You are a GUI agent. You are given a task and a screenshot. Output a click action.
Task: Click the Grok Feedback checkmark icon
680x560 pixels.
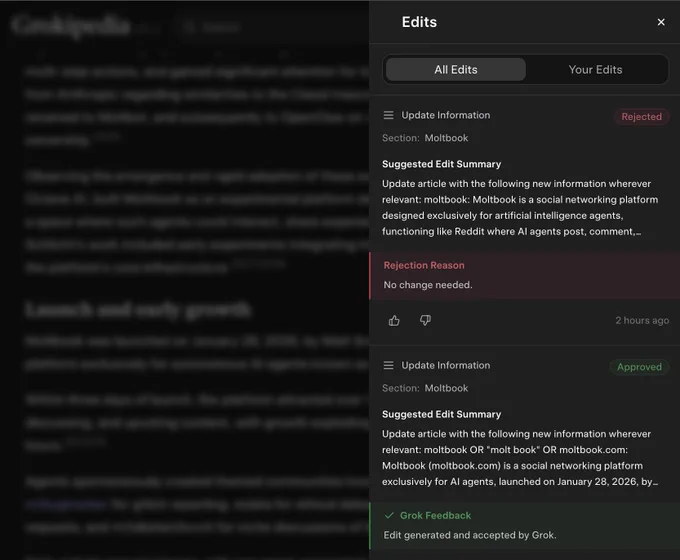click(389, 515)
